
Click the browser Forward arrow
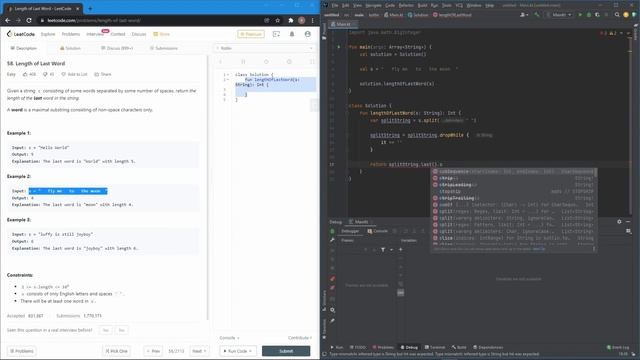click(18, 20)
